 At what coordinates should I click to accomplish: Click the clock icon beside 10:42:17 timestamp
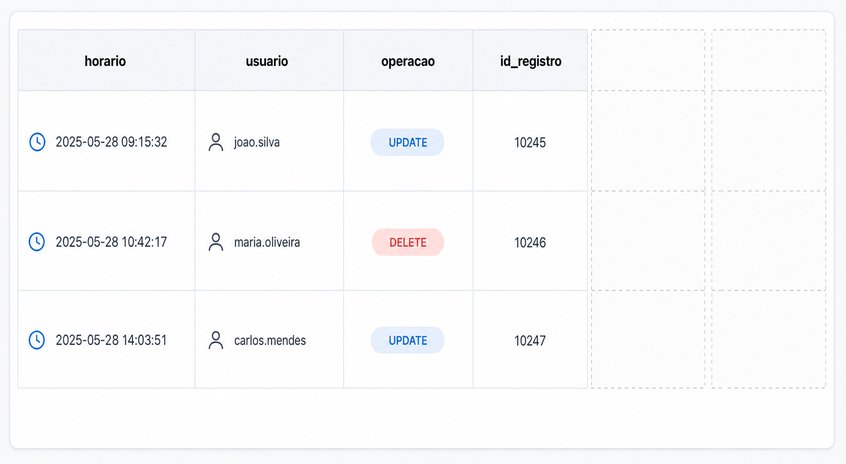(x=37, y=242)
